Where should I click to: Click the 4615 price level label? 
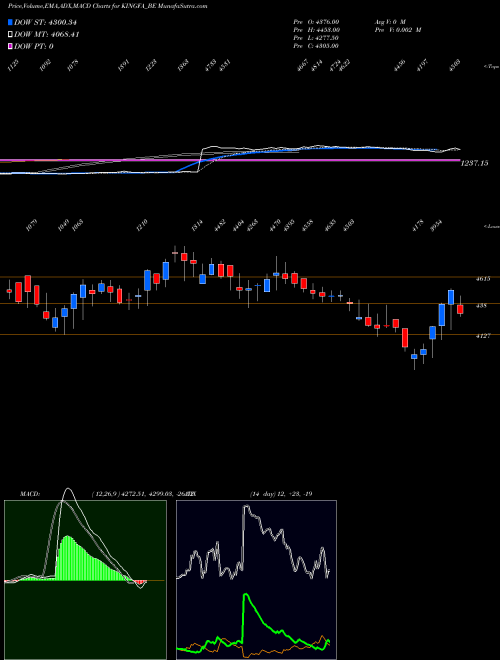coord(482,279)
